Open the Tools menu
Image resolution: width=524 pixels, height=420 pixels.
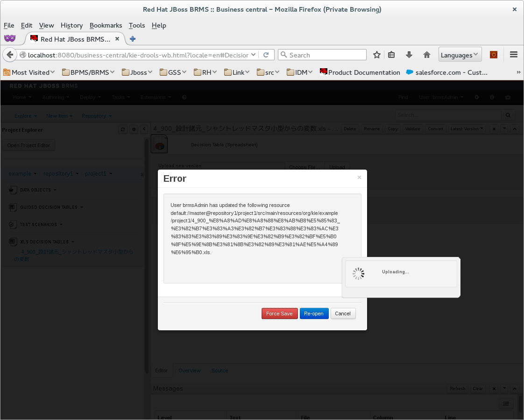click(x=137, y=25)
